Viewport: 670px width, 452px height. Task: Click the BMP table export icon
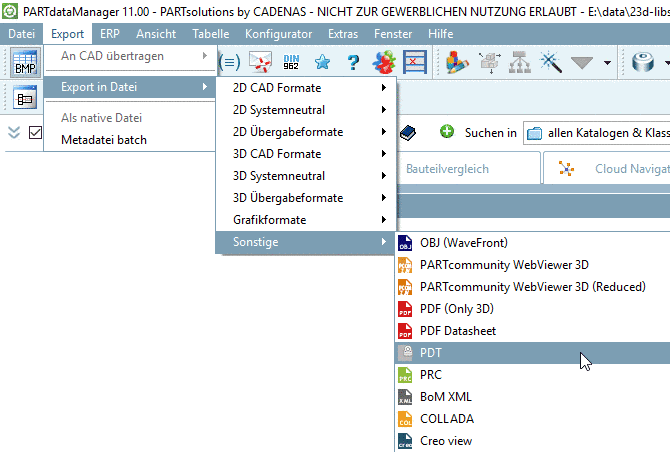click(25, 62)
